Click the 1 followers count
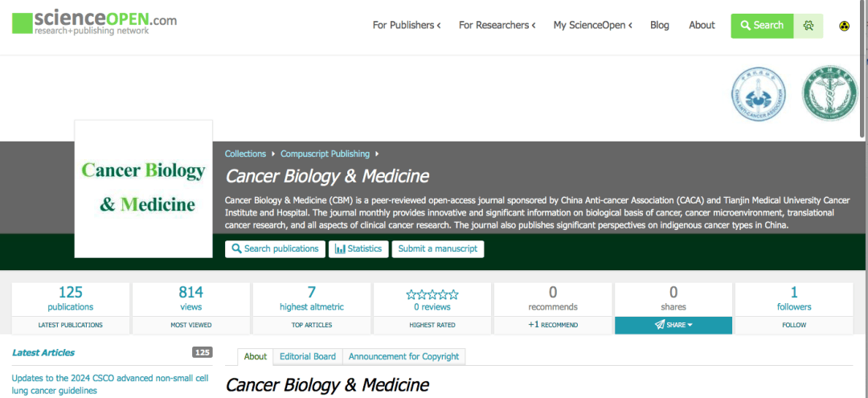Screen dimensions: 868x398 click(794, 299)
